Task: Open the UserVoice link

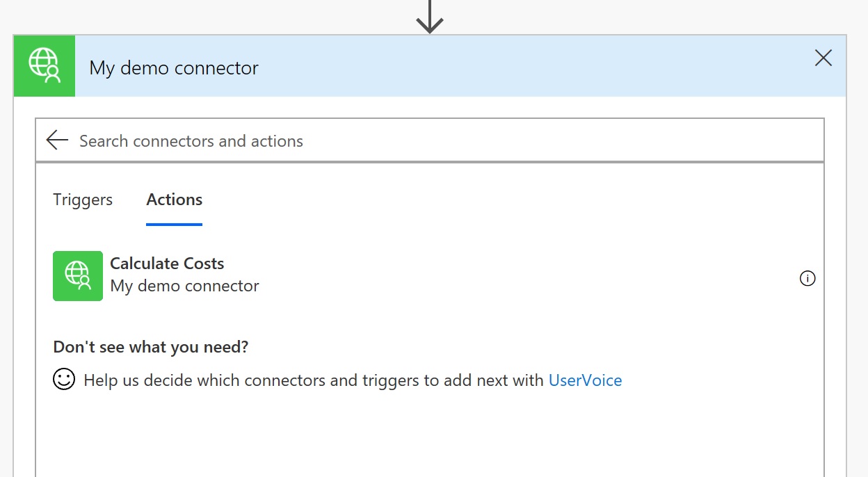Action: click(585, 380)
